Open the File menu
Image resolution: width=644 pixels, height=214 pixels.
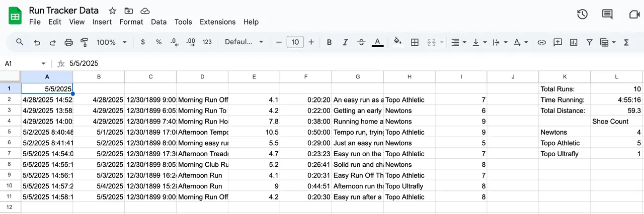[x=35, y=22]
